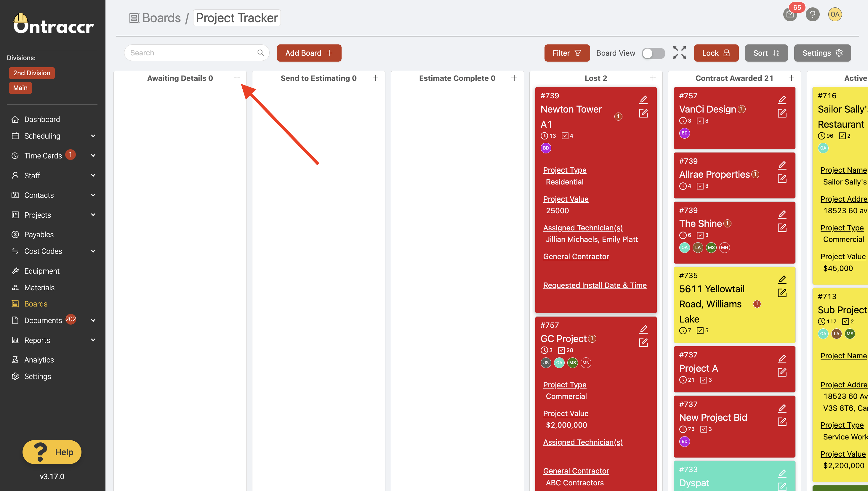The width and height of the screenshot is (868, 491).
Task: Open sidebar Settings at bottom of menu
Action: pyautogui.click(x=37, y=376)
